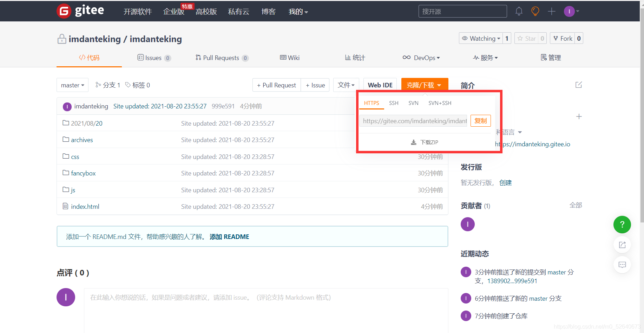This screenshot has height=333, width=644.
Task: Click the 分支 1 branches link
Action: coord(108,85)
